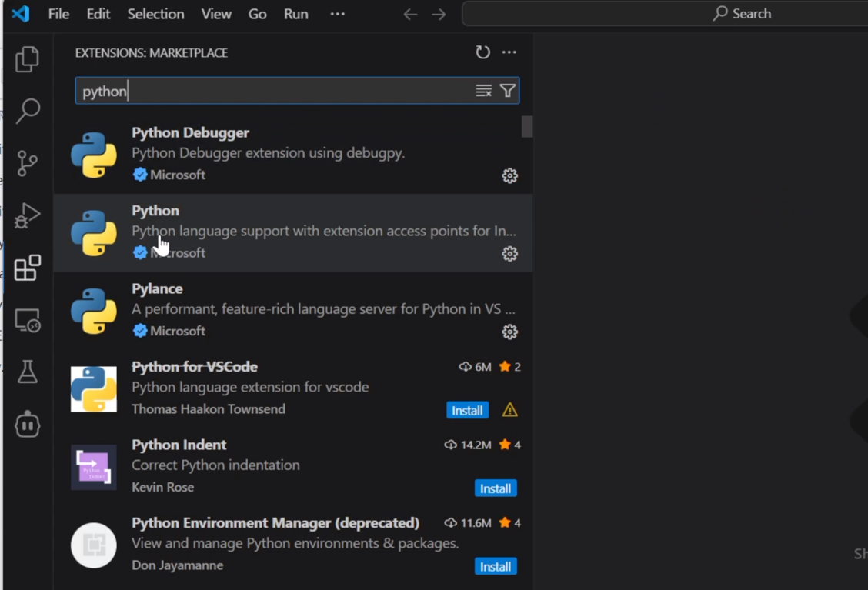Image resolution: width=868 pixels, height=590 pixels.
Task: Open manage gear for Python Debugger
Action: pos(509,176)
